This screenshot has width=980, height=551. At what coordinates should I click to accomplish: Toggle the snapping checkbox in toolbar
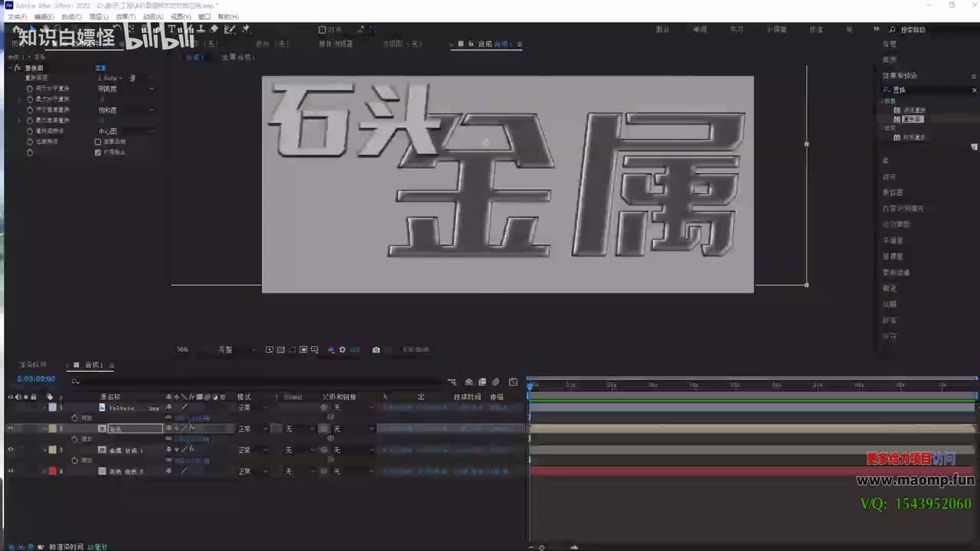tap(322, 30)
